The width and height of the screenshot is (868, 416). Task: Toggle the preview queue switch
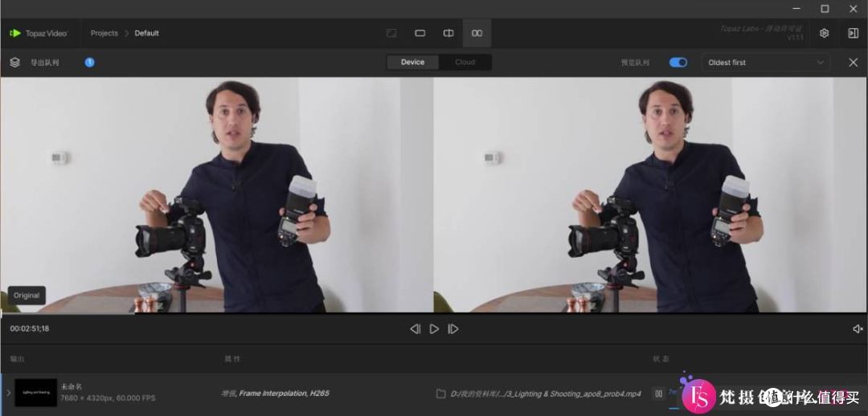pyautogui.click(x=678, y=63)
